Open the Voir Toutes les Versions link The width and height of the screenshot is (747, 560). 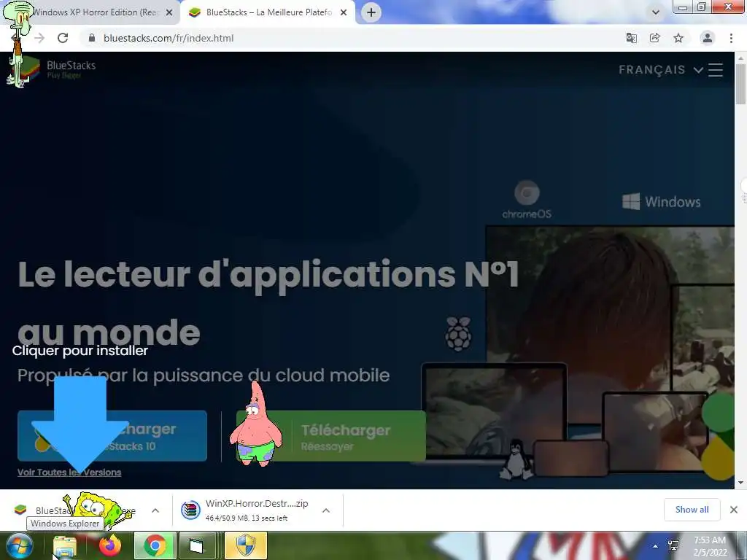(x=69, y=472)
